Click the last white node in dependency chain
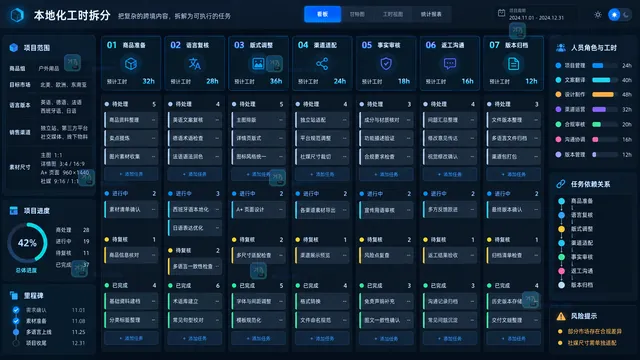 click(x=562, y=285)
